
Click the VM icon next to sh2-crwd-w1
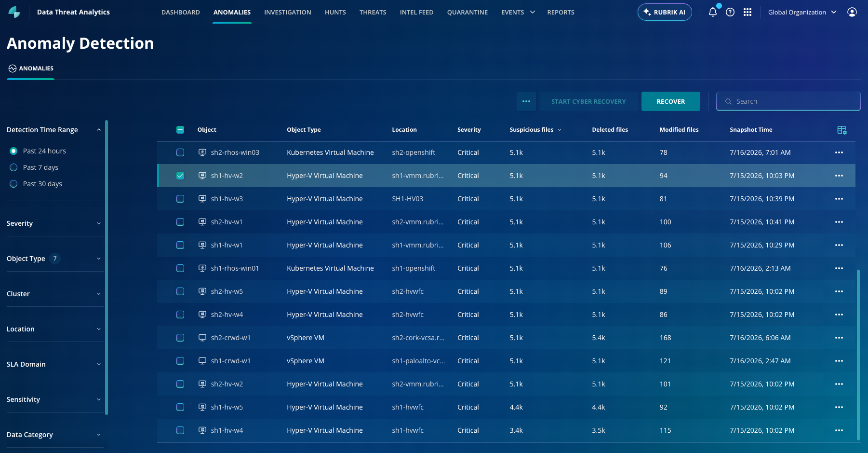[202, 338]
